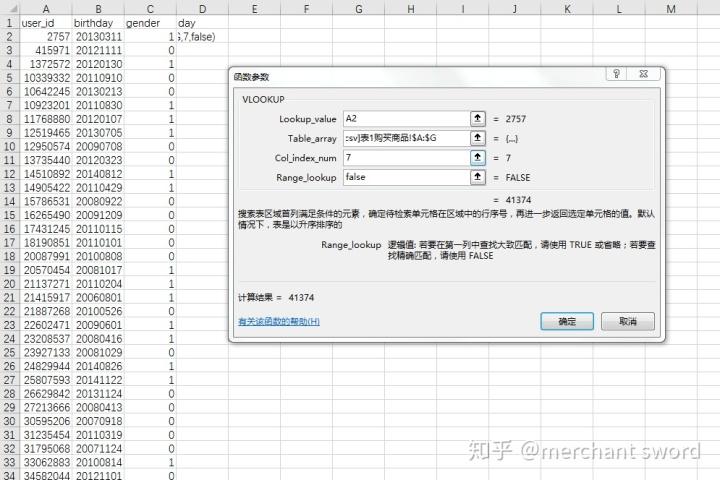Click cell with user_id 20570454
Viewport: 720px width, 480px height.
[x=46, y=270]
